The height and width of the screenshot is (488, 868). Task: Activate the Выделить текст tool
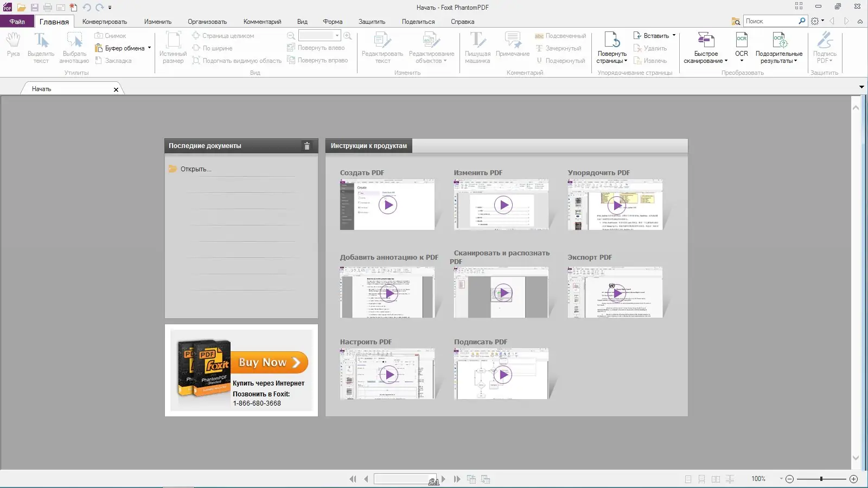click(41, 48)
